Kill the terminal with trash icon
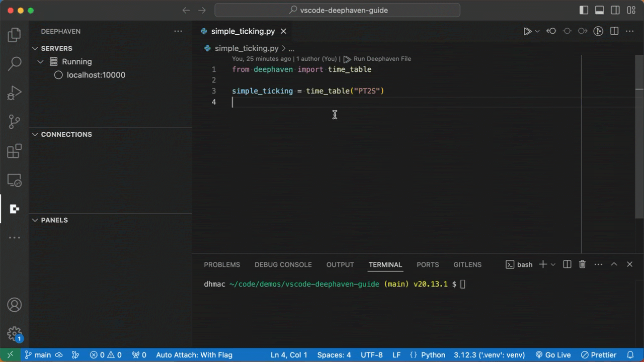644x362 pixels. tap(582, 264)
